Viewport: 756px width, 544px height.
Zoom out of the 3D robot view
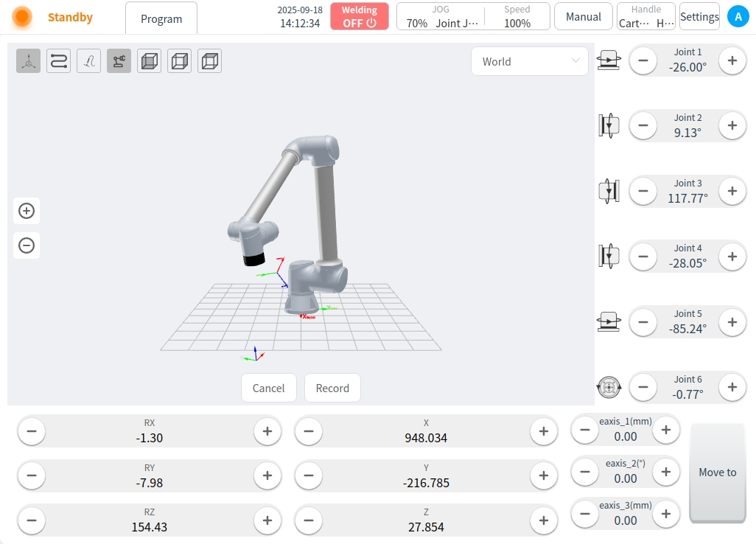[x=27, y=245]
